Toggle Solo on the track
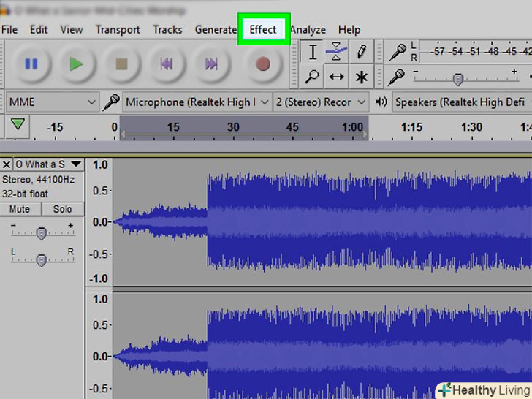The width and height of the screenshot is (532, 399). point(63,209)
